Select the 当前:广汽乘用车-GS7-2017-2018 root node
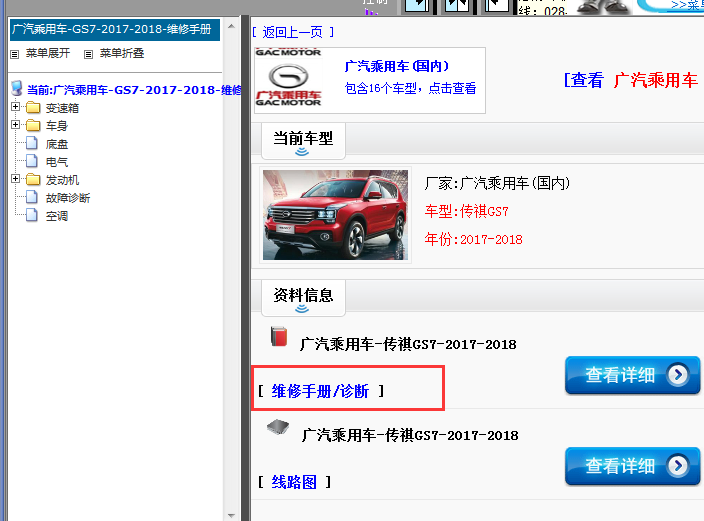 134,90
